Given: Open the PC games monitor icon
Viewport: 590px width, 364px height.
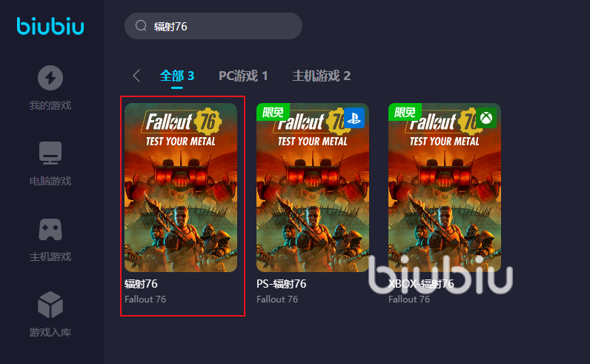Looking at the screenshot, I should tap(50, 153).
